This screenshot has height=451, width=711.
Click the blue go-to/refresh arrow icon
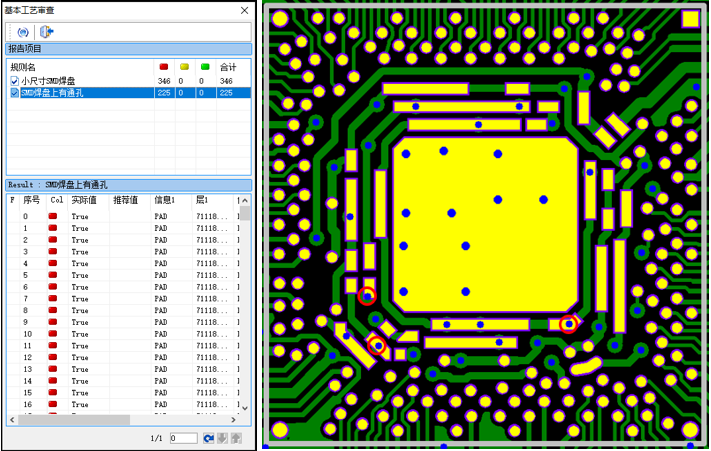click(209, 438)
